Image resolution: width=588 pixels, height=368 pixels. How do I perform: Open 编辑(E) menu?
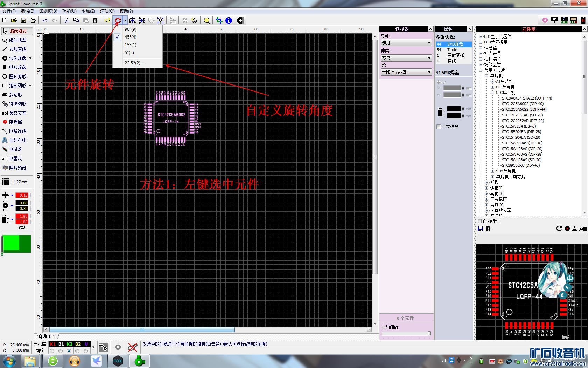[x=27, y=11]
